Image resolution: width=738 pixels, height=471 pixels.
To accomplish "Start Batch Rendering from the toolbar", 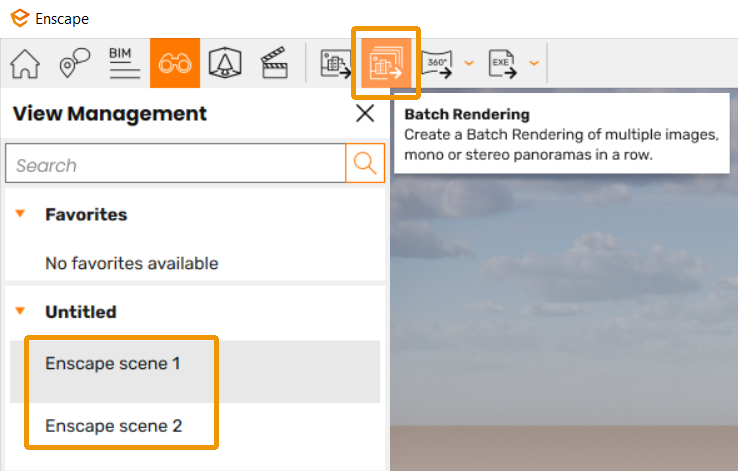I will click(x=385, y=64).
